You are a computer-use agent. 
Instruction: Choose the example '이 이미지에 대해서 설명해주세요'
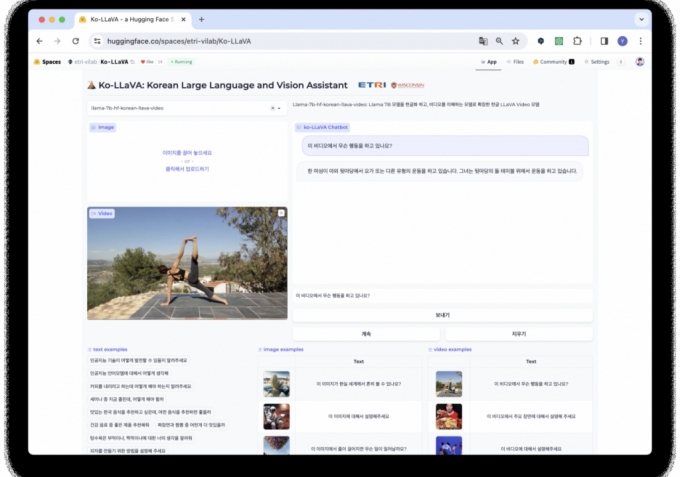pos(358,416)
